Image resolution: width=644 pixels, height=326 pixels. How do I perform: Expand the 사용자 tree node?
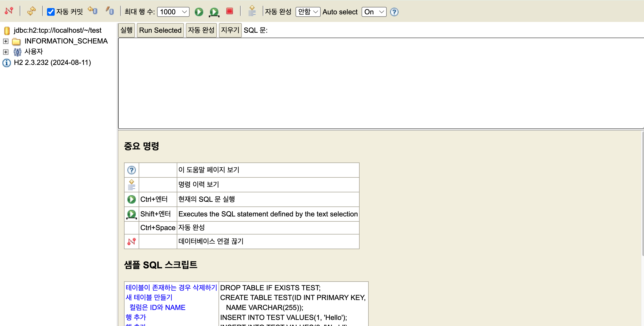pyautogui.click(x=6, y=52)
